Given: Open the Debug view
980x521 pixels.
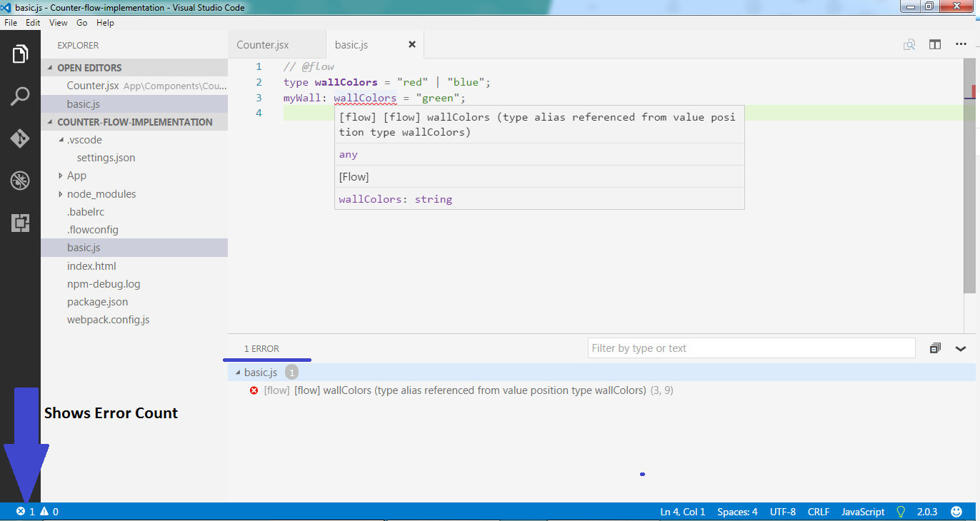Looking at the screenshot, I should [19, 181].
